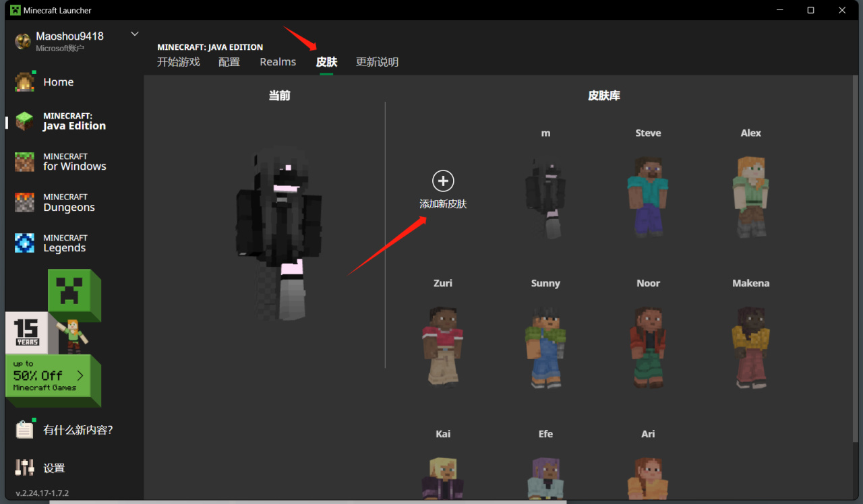
Task: Click the 皮肤库 heading
Action: 604,96
